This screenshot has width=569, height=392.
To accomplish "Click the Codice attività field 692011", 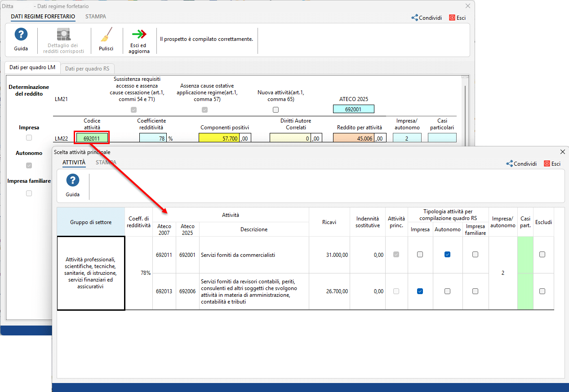I will [x=92, y=139].
